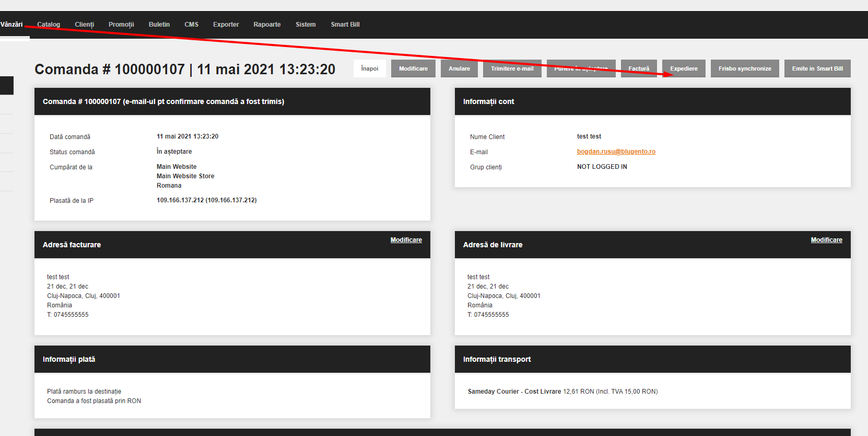
Task: Open the Clienți menu
Action: coord(84,25)
